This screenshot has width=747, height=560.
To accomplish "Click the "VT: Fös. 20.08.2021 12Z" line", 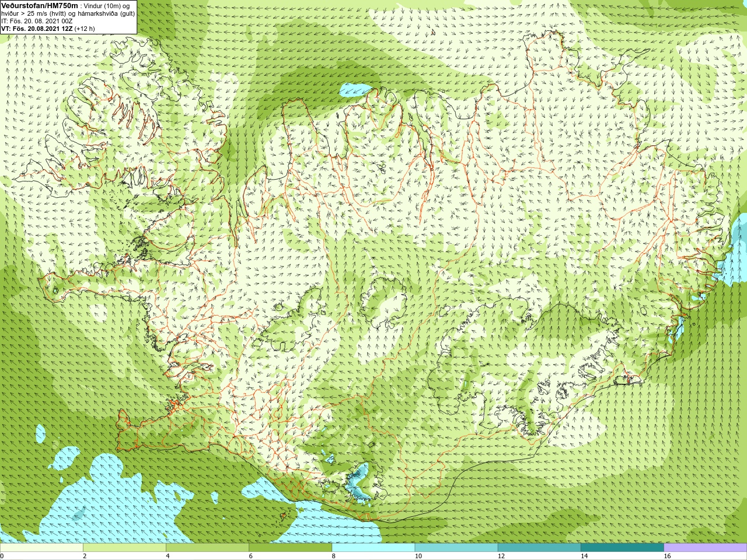I will (x=37, y=28).
